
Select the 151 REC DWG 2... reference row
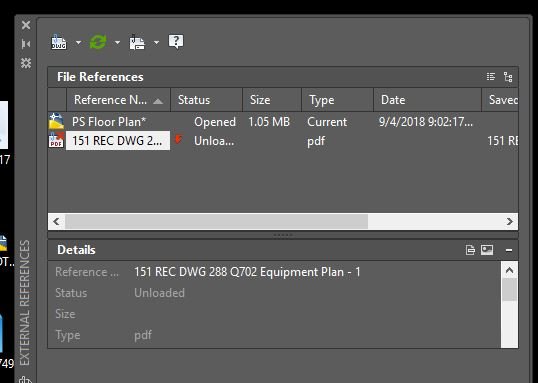[x=283, y=141]
